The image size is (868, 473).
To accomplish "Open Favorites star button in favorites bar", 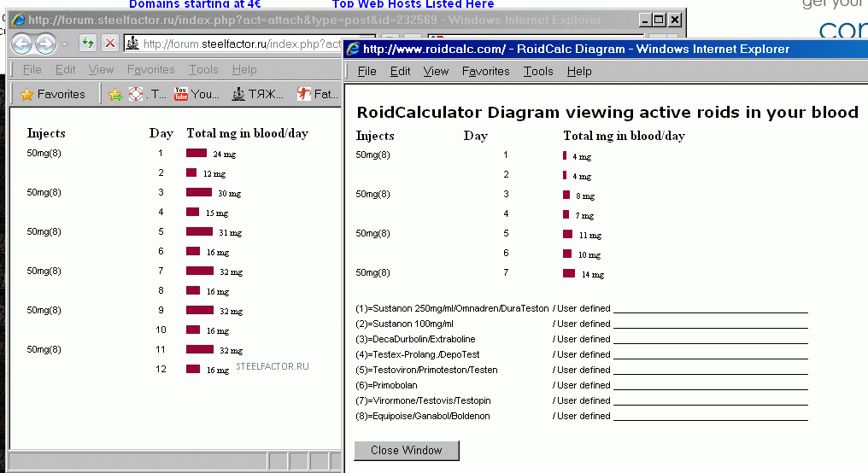I will [x=53, y=94].
